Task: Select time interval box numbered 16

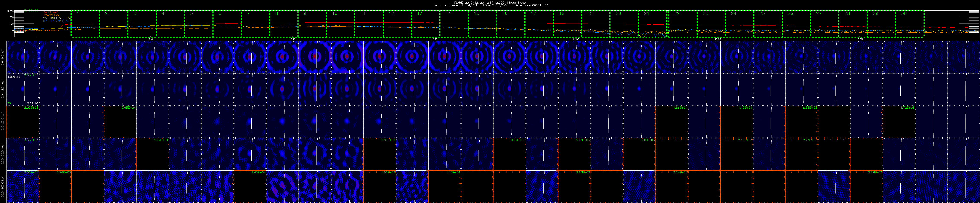Action: [x=511, y=24]
